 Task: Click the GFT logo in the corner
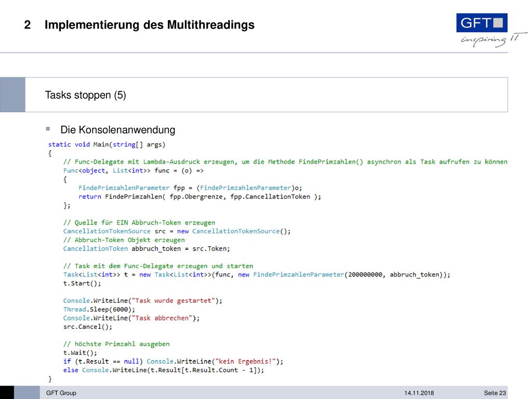pos(482,23)
